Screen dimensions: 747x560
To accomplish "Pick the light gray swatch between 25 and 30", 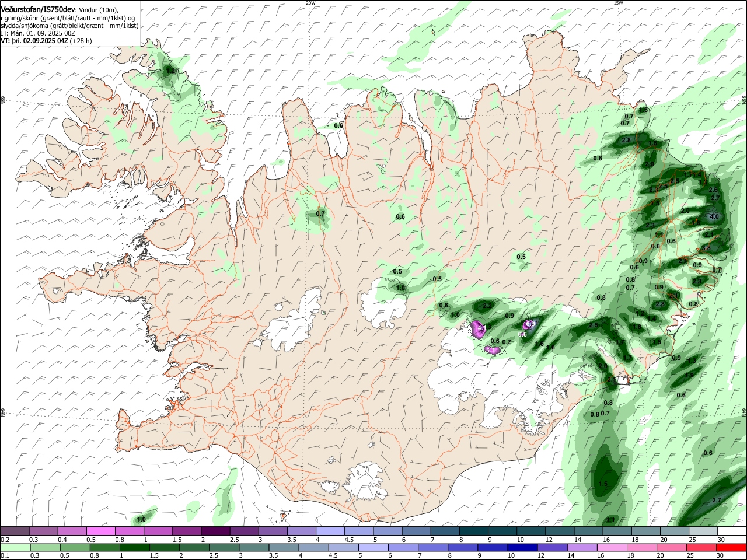I will pyautogui.click(x=703, y=531).
